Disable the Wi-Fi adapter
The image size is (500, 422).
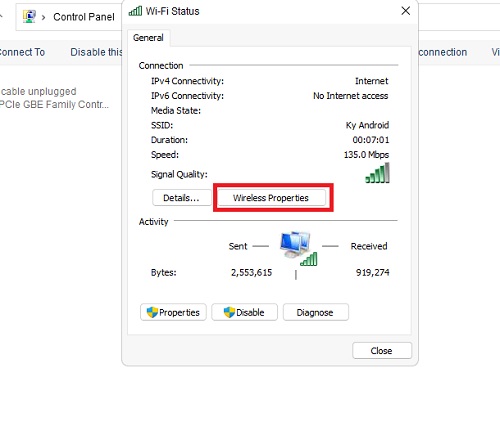[x=244, y=312]
